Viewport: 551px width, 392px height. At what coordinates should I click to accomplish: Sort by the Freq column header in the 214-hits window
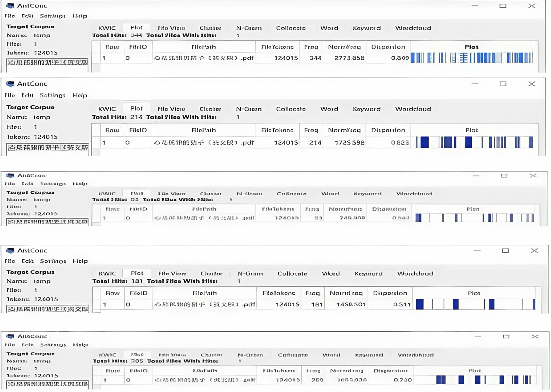pos(311,130)
